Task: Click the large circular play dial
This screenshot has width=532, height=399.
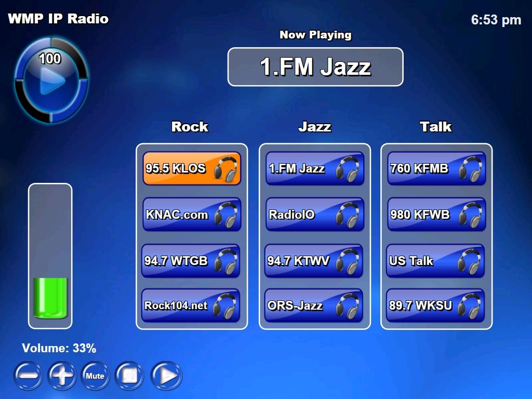Action: click(x=51, y=80)
